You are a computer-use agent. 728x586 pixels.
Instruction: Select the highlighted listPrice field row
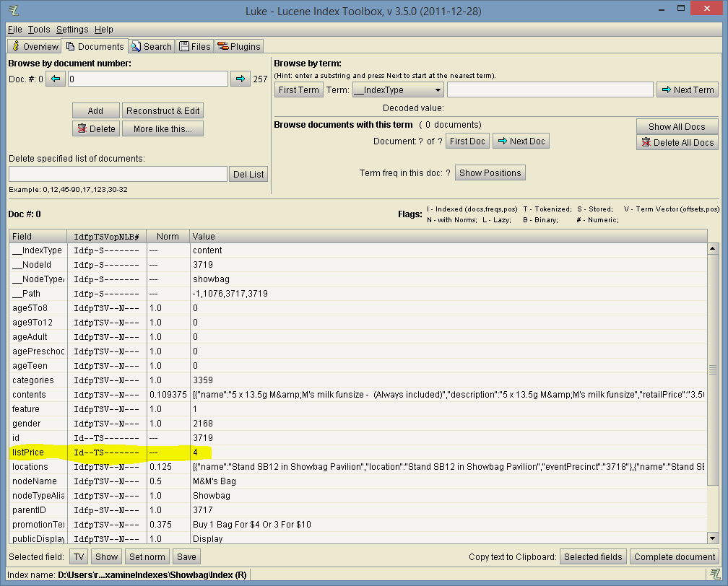357,452
